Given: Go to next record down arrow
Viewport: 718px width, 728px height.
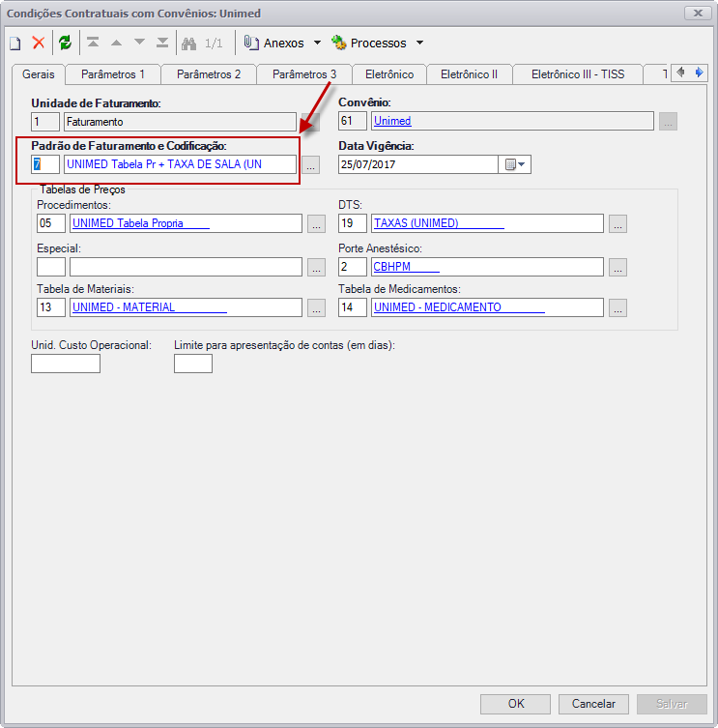Looking at the screenshot, I should (x=139, y=43).
